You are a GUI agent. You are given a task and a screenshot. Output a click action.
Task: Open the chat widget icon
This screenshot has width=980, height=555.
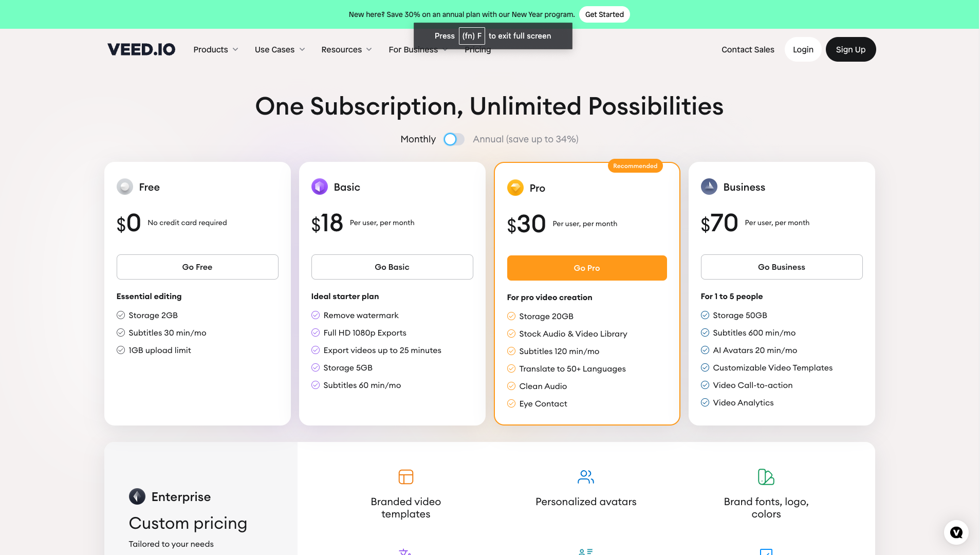pos(956,532)
